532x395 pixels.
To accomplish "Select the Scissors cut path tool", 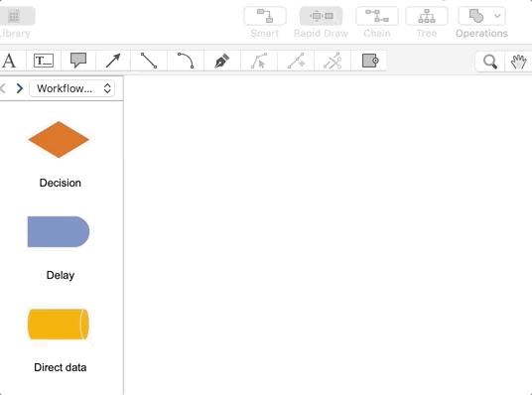I will coord(332,62).
